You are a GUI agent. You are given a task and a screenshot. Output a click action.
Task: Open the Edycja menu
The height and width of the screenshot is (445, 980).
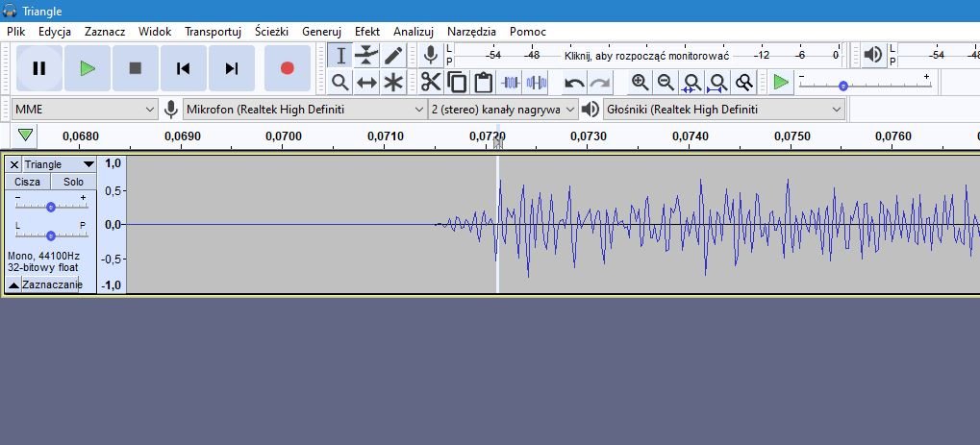(x=55, y=32)
